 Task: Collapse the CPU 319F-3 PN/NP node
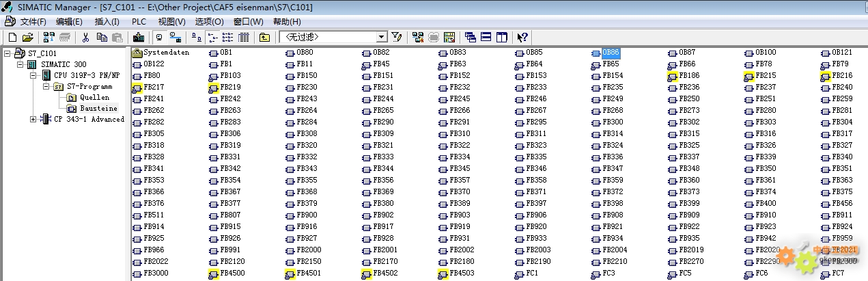pos(33,75)
